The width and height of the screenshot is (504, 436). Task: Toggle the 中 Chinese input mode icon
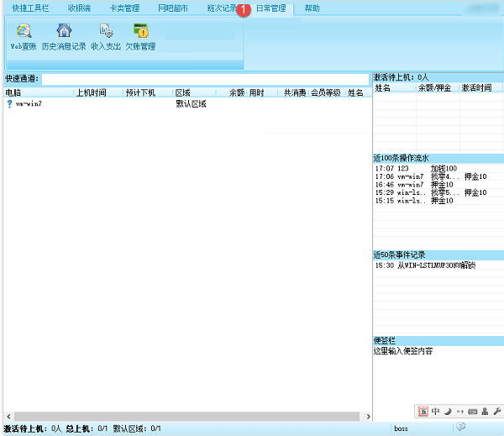(x=435, y=412)
